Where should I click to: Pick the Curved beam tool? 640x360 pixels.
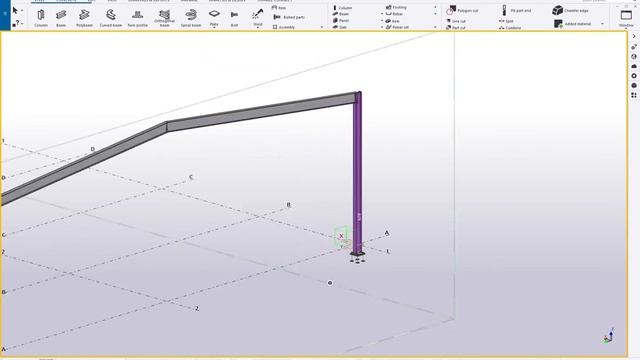click(x=111, y=18)
